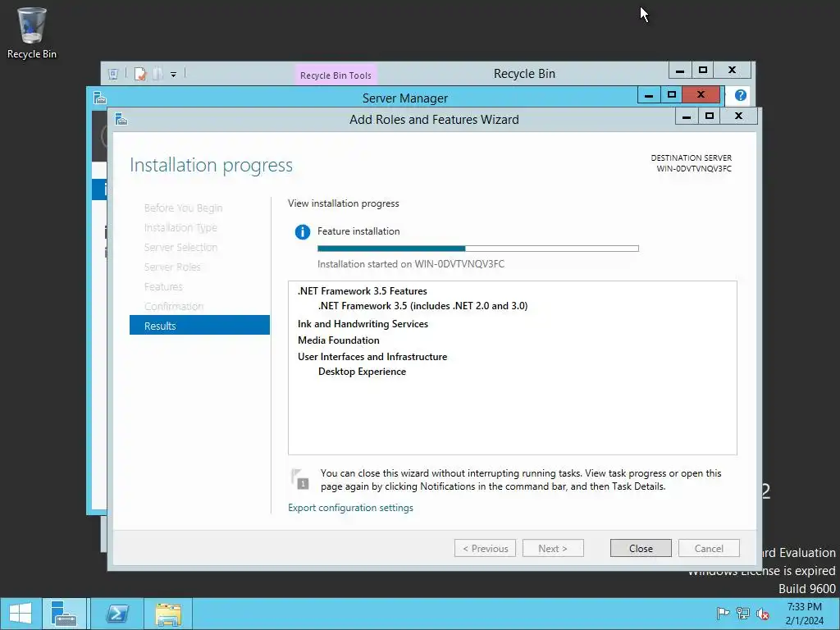Click Media Foundation entry
Image resolution: width=840 pixels, height=630 pixels.
(x=338, y=340)
